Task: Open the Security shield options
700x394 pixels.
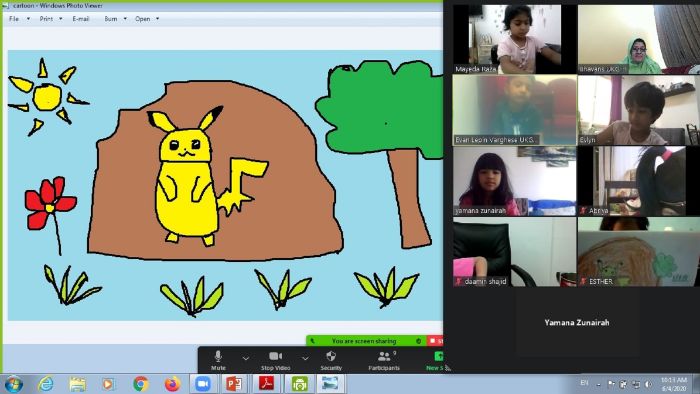Action: pyautogui.click(x=331, y=361)
